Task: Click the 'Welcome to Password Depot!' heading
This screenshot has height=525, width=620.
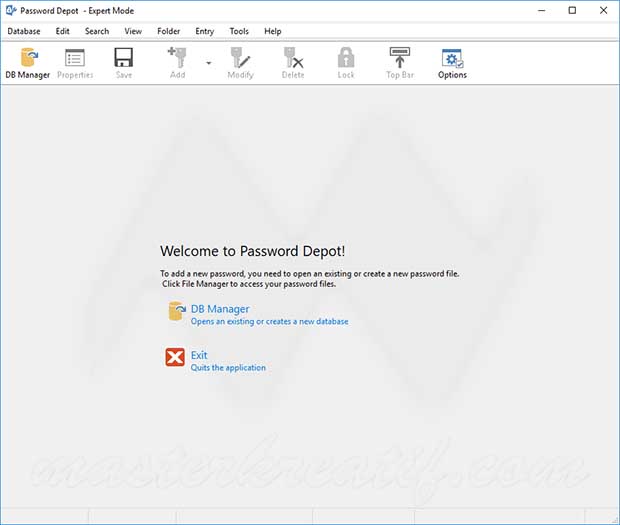Action: tap(253, 251)
